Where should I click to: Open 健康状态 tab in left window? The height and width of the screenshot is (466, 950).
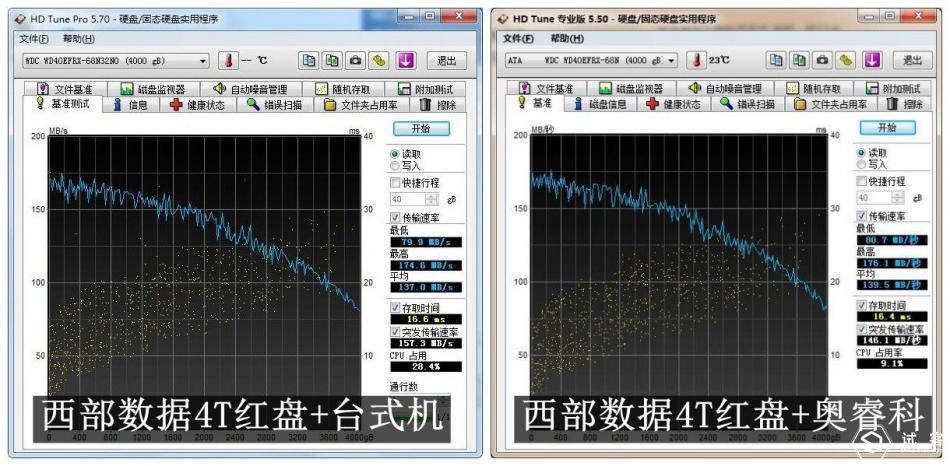[x=198, y=105]
